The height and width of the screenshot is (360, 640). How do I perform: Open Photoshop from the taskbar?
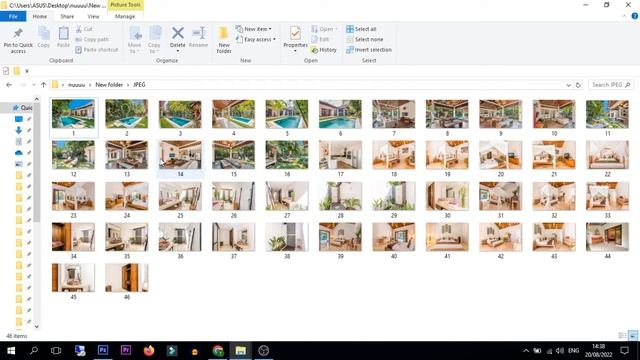pyautogui.click(x=103, y=351)
